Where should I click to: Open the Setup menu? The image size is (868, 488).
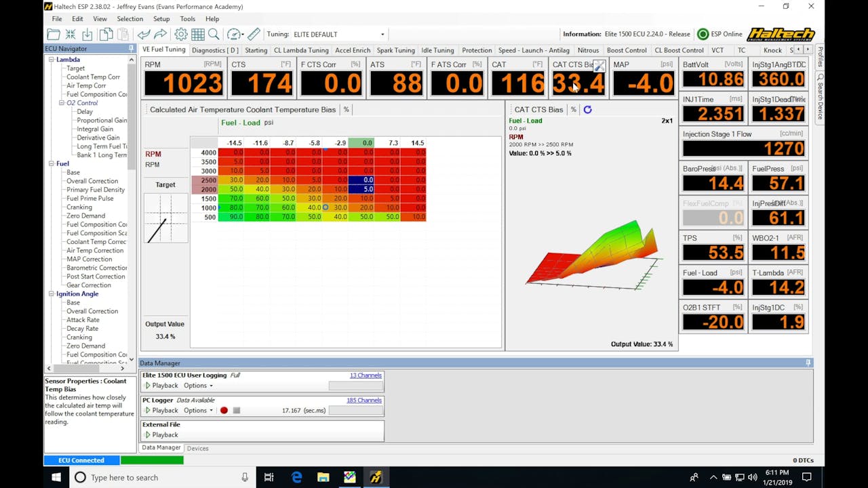(x=162, y=18)
